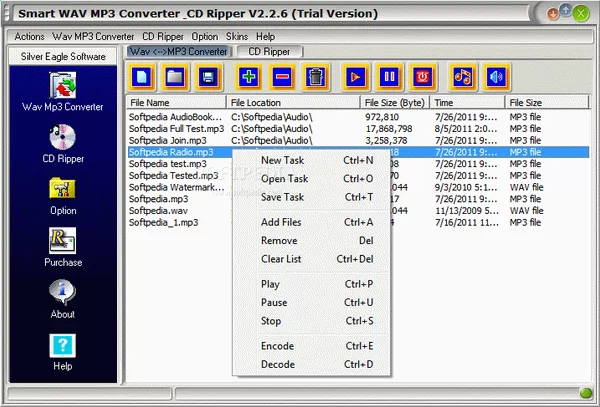The width and height of the screenshot is (600, 407).
Task: Click the music note Encode icon
Action: 461,76
